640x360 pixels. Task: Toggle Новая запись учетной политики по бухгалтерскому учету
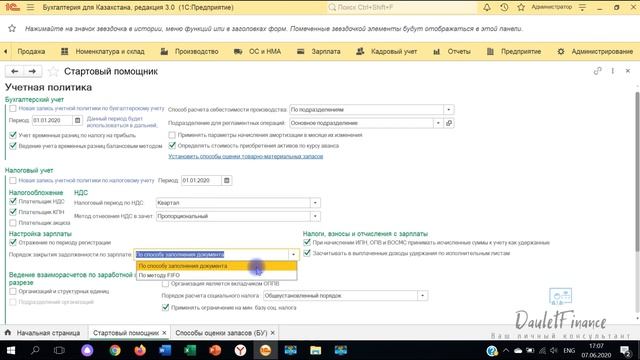[x=13, y=109]
